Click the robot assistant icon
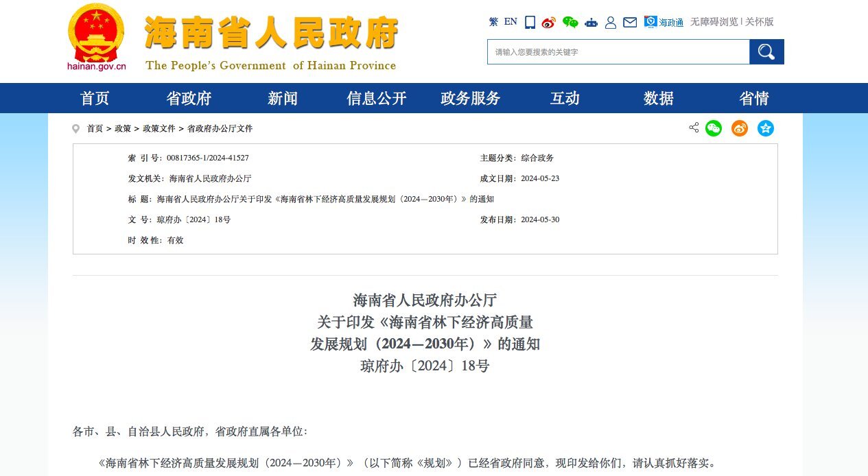The width and height of the screenshot is (868, 476). 591,22
